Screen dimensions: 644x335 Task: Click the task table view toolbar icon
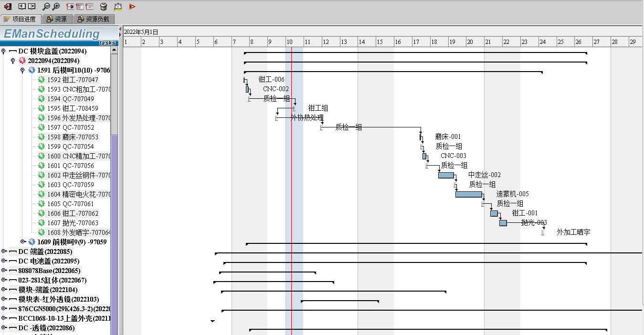click(80, 7)
